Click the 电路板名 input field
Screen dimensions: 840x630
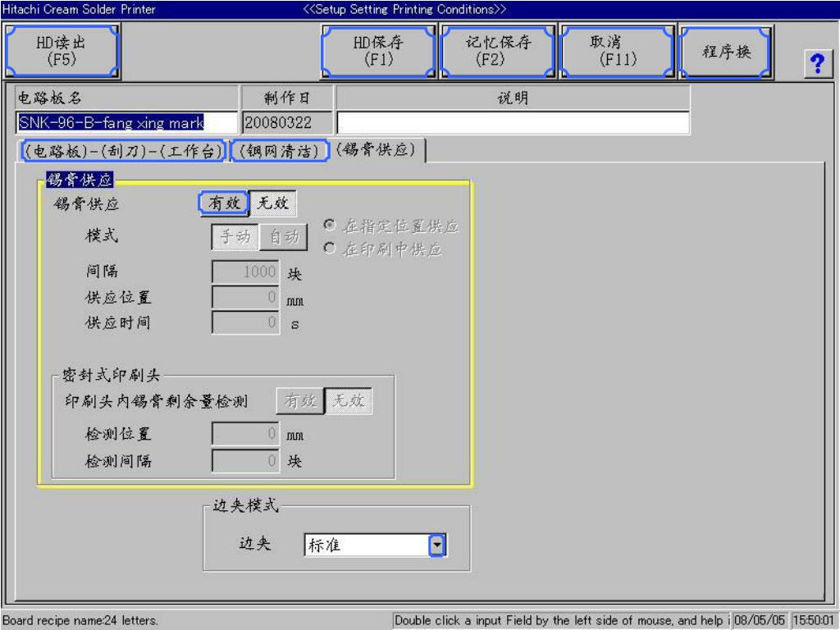coord(126,123)
